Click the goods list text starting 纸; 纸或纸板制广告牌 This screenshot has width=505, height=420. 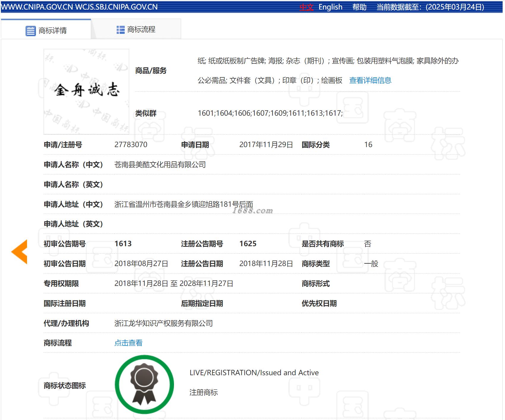328,71
